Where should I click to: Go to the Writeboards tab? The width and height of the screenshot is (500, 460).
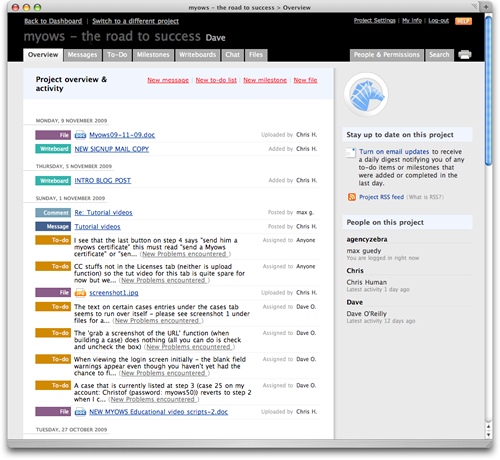pyautogui.click(x=197, y=55)
